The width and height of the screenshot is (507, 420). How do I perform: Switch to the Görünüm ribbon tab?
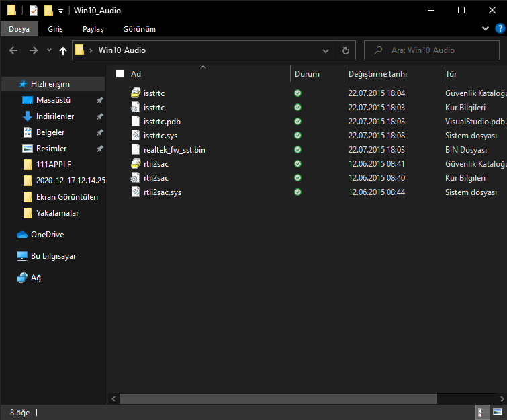click(x=139, y=29)
